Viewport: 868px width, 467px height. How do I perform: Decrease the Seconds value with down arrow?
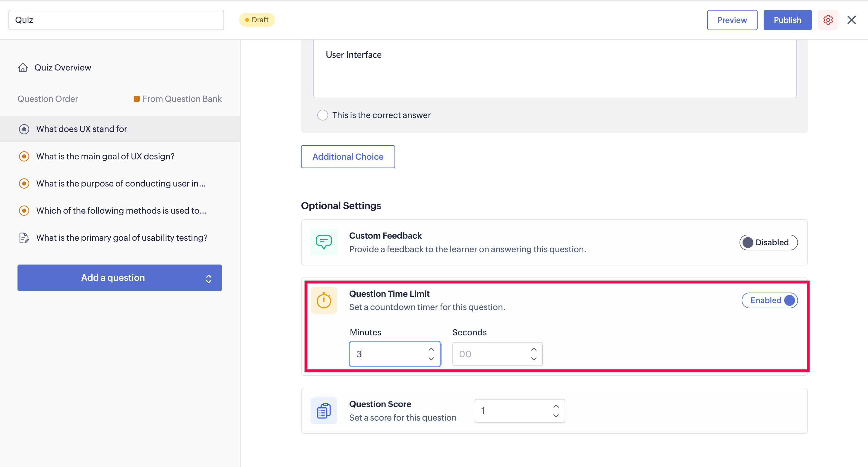click(x=534, y=359)
